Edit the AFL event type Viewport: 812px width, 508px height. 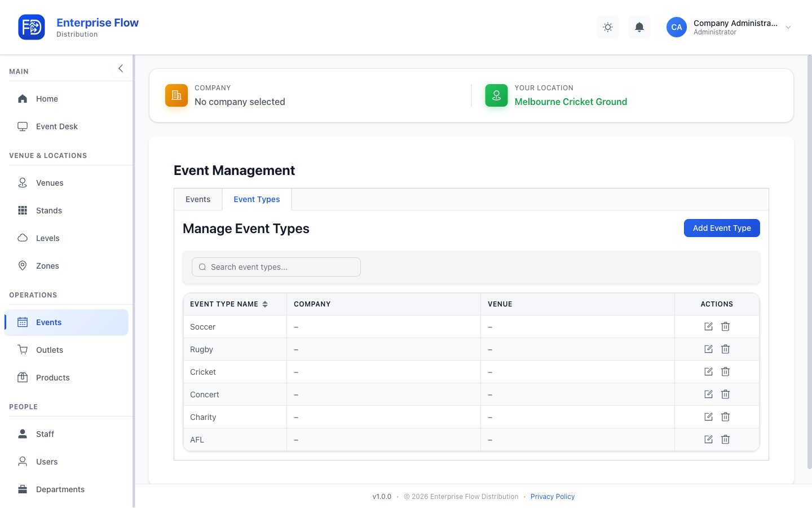709,439
